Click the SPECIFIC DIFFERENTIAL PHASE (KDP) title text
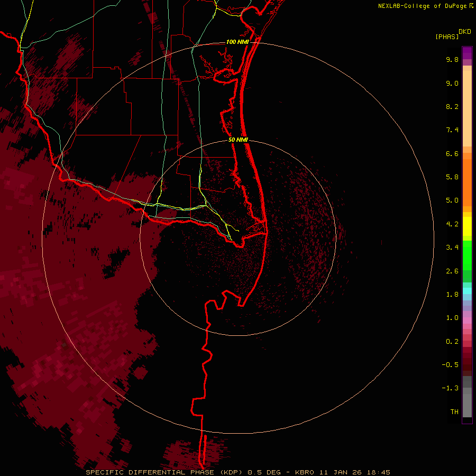Image resolution: width=476 pixels, height=476 pixels. tap(165, 472)
